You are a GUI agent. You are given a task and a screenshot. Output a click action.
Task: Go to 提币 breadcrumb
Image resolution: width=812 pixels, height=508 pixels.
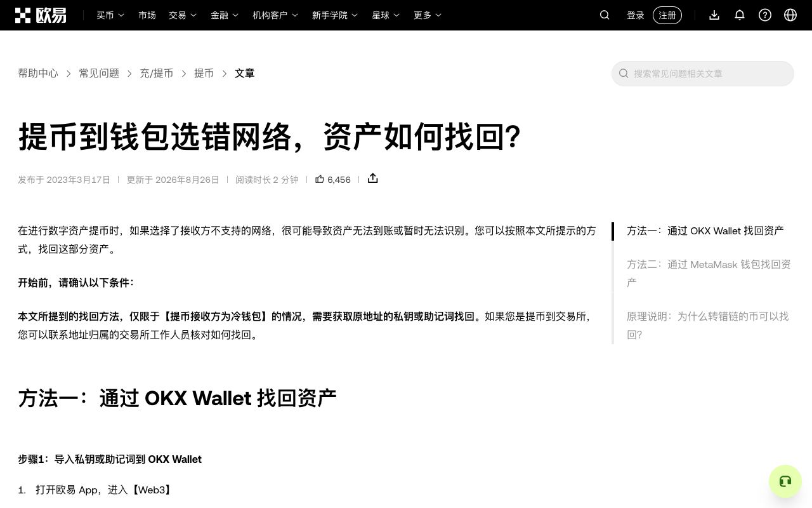[204, 74]
